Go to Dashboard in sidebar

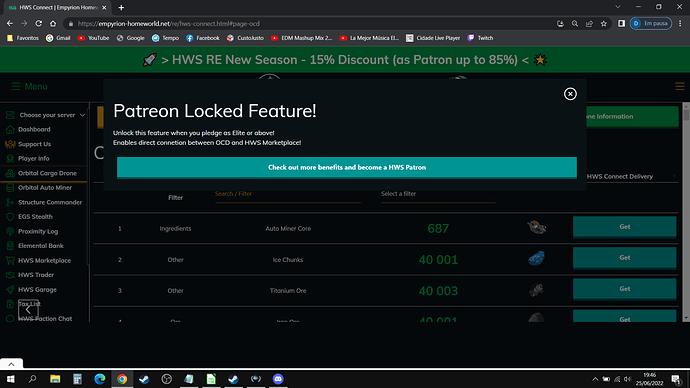click(x=34, y=129)
